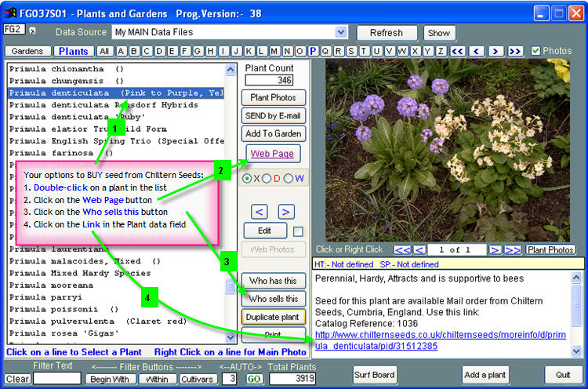Go to next letter with > alphabet button

495,51
